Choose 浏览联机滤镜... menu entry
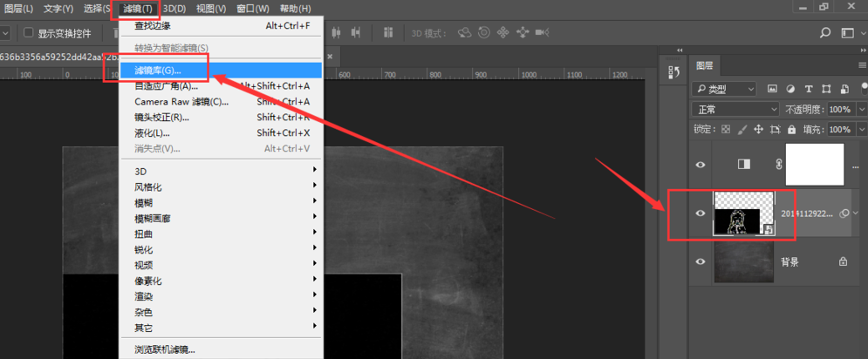The width and height of the screenshot is (868, 359). (x=222, y=349)
